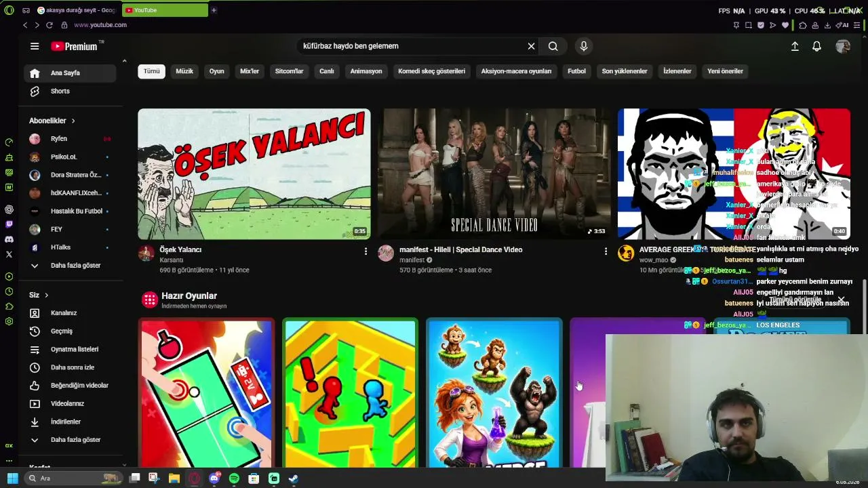
Task: Expand the Abonelikler section chevron
Action: [x=73, y=121]
